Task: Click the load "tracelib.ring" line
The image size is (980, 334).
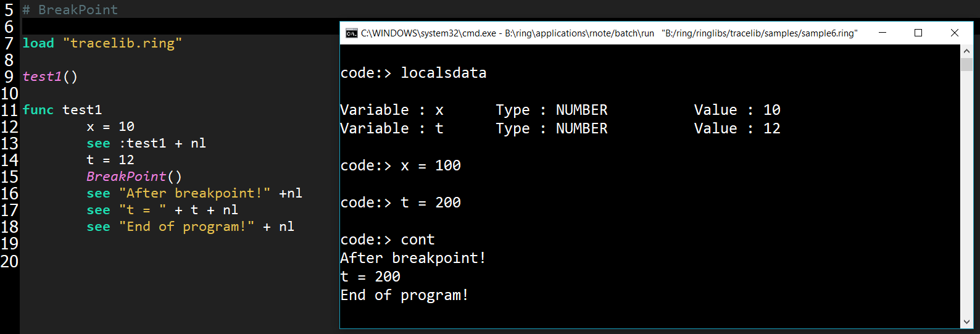Action: tap(102, 43)
